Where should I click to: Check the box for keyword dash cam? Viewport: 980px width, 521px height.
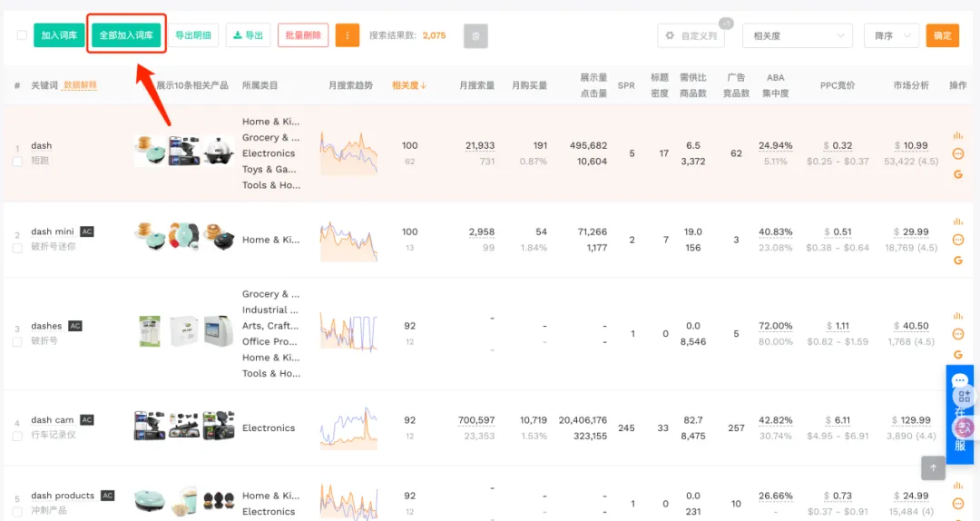pos(17,436)
